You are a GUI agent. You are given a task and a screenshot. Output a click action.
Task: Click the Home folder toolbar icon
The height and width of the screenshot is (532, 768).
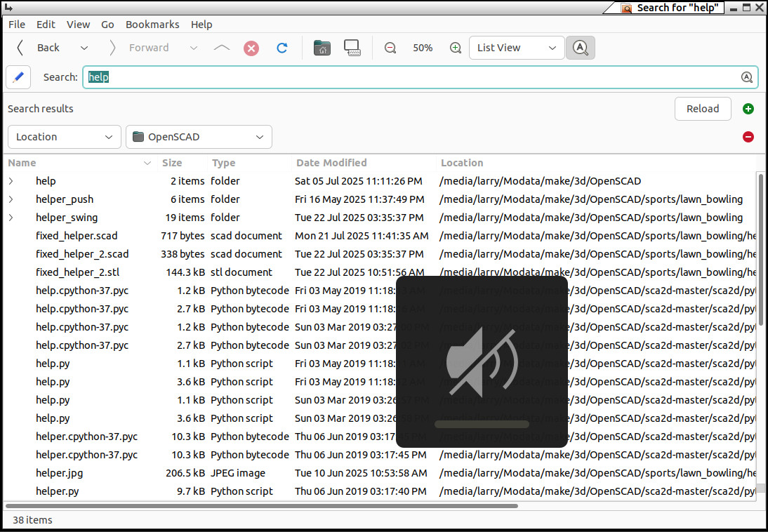coord(322,48)
